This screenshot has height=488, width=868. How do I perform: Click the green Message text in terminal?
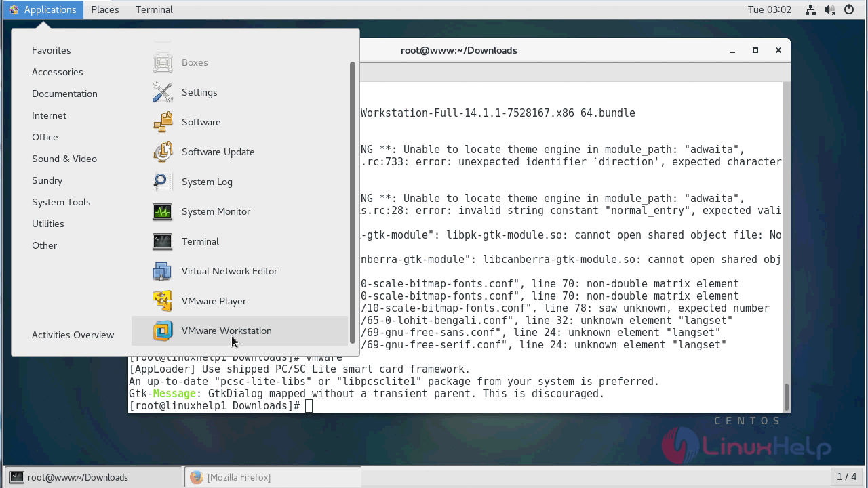tap(173, 394)
